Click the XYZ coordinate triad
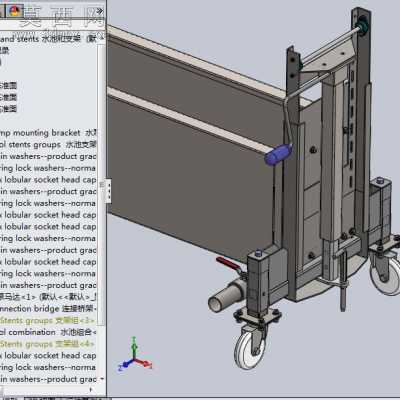 point(135,355)
